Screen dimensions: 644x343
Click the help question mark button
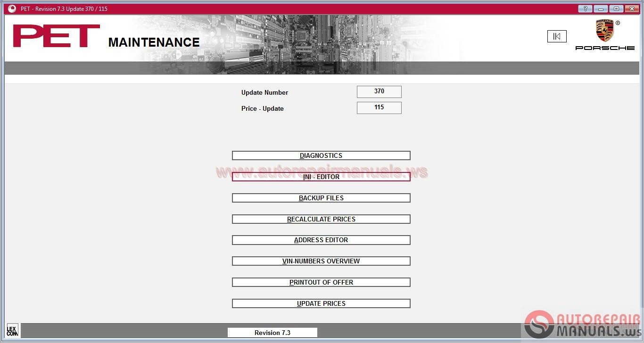[585, 8]
